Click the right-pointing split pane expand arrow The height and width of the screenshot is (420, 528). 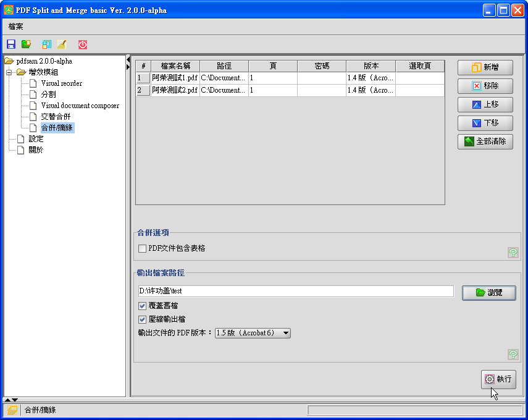[128, 67]
